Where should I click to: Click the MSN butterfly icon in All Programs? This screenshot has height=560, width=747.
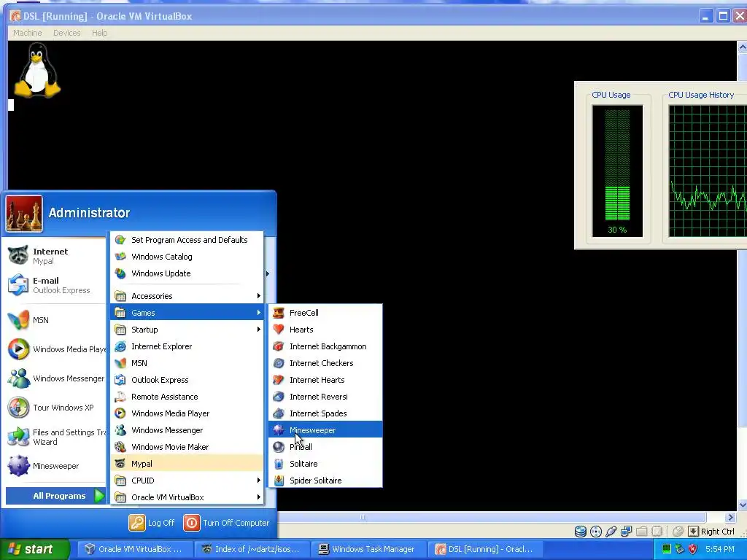[x=120, y=363]
